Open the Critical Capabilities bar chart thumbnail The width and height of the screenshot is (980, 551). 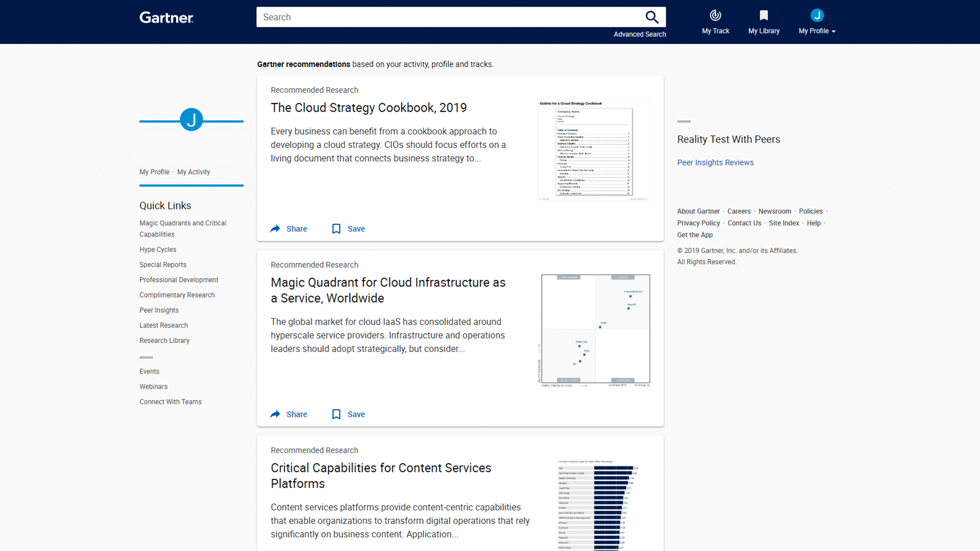click(598, 505)
